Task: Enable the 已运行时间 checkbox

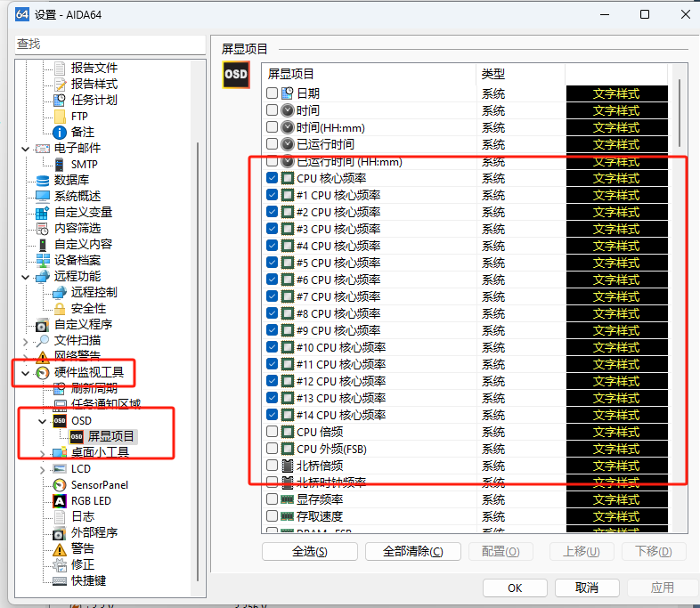Action: coord(272,143)
